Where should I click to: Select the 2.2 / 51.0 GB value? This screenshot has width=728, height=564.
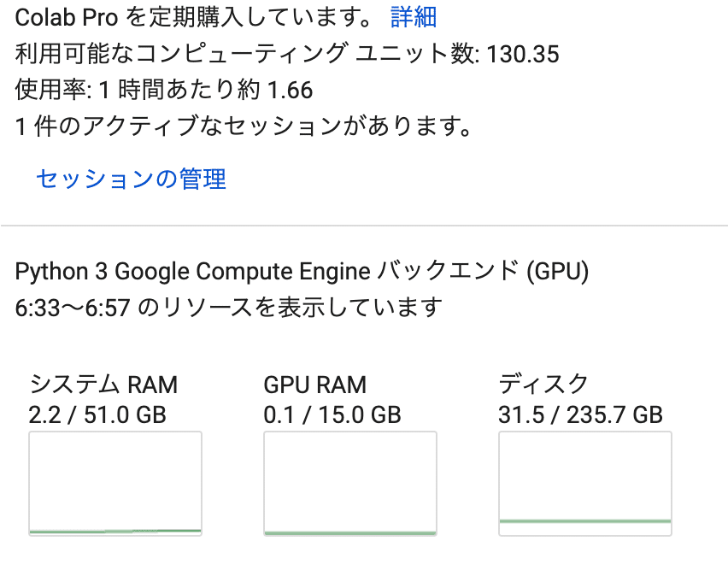click(97, 414)
